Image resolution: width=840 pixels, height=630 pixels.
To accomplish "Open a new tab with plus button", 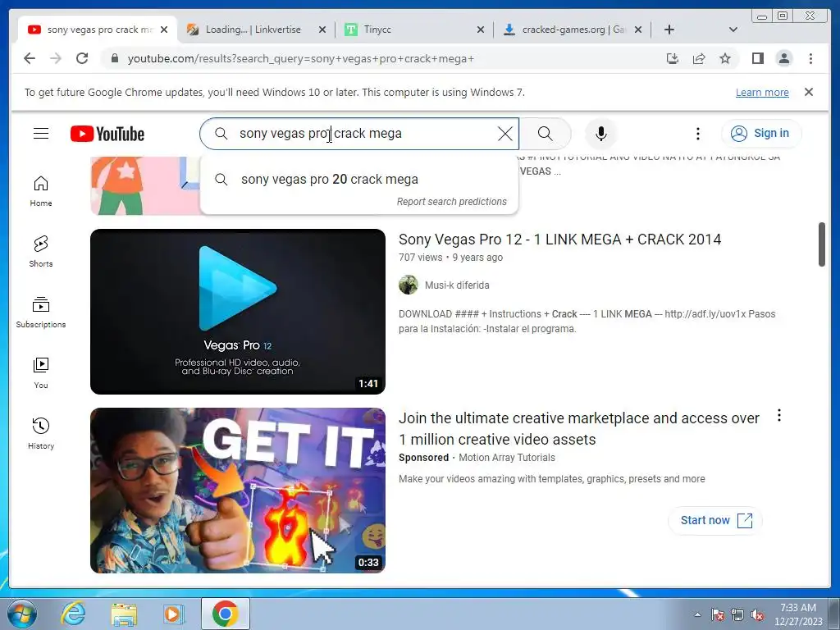I will [x=669, y=30].
